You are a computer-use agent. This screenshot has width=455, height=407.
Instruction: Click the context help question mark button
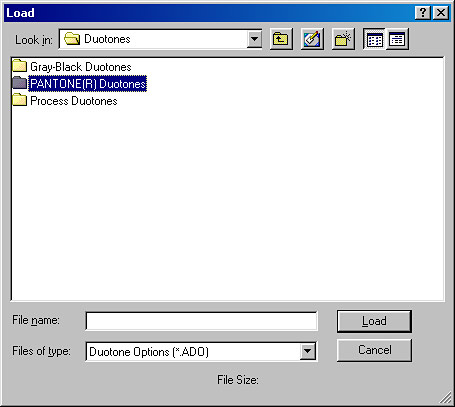[x=423, y=13]
